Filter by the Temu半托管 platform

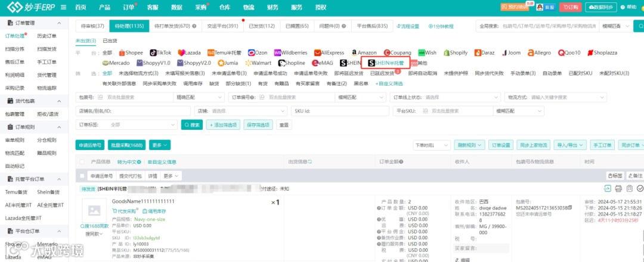pos(224,52)
